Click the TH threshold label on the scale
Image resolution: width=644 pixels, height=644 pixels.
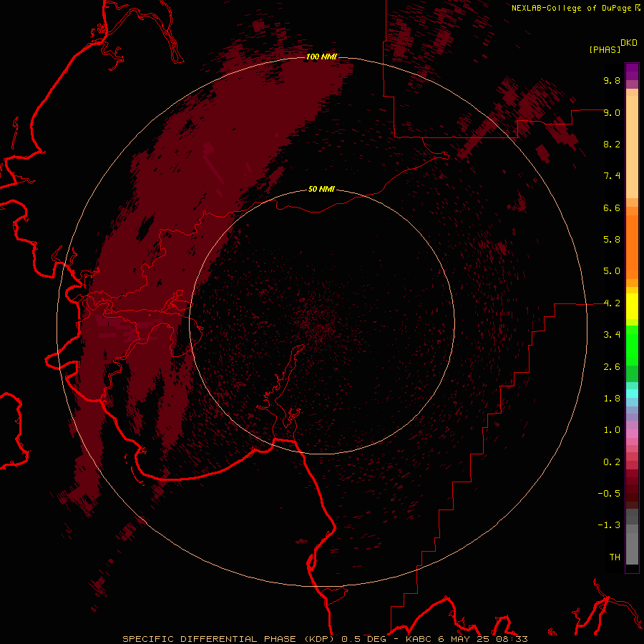[x=615, y=557]
